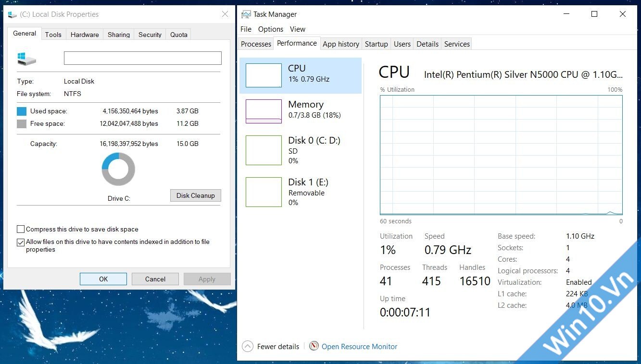Screen dimensions: 641x364
Task: View Disk 1 (E:) Removable graph
Action: click(x=263, y=192)
